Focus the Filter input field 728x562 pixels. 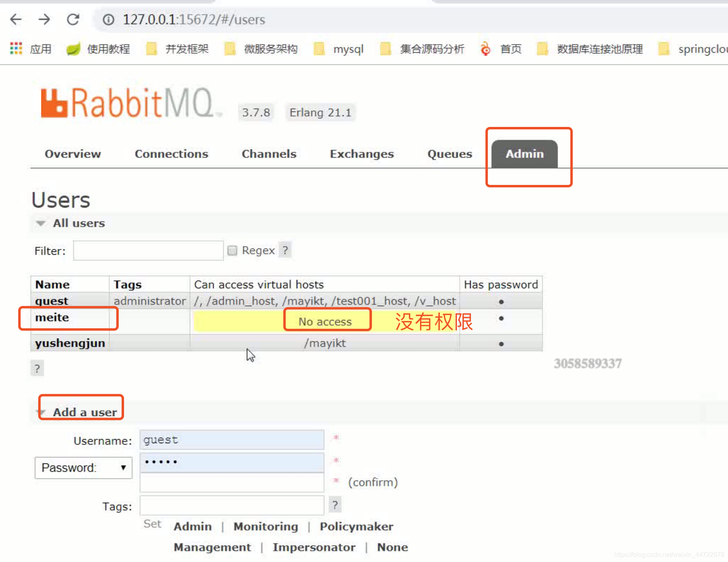148,251
